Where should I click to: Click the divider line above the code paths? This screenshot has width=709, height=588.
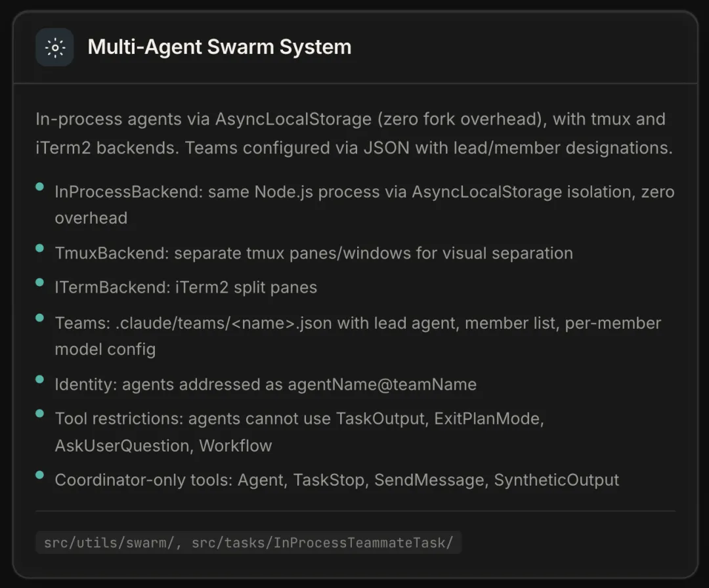click(354, 511)
